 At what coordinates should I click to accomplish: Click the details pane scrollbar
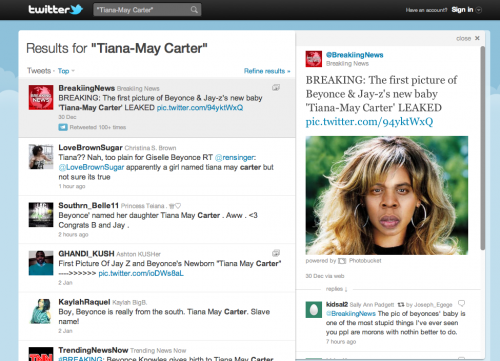pyautogui.click(x=482, y=148)
